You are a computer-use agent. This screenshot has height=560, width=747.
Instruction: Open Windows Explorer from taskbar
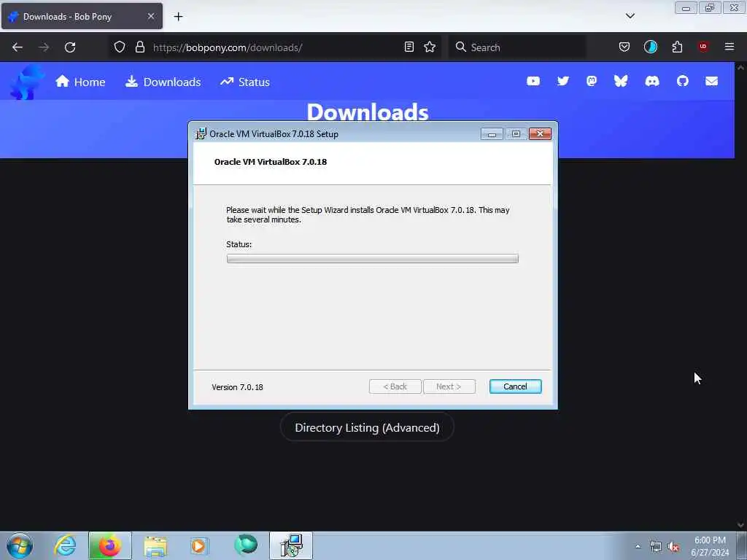[x=155, y=545]
